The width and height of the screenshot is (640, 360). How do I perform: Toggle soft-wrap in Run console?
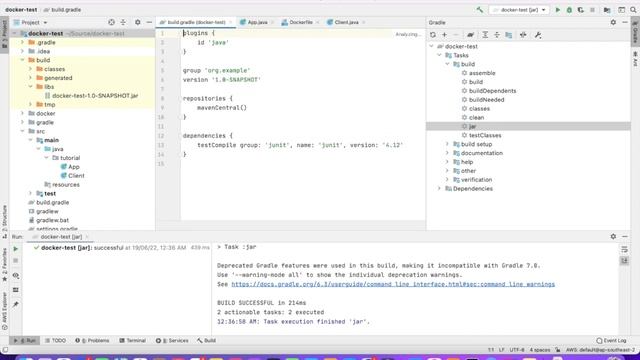pos(624,249)
